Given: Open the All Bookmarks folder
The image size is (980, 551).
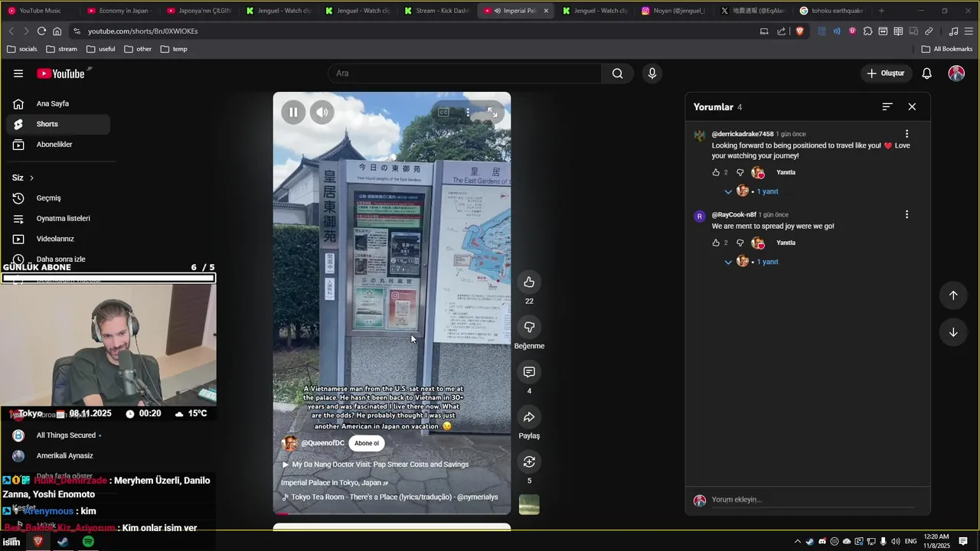Looking at the screenshot, I should click(947, 49).
